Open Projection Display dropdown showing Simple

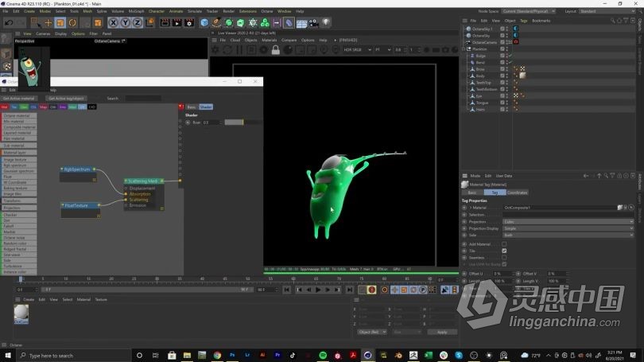pyautogui.click(x=568, y=228)
